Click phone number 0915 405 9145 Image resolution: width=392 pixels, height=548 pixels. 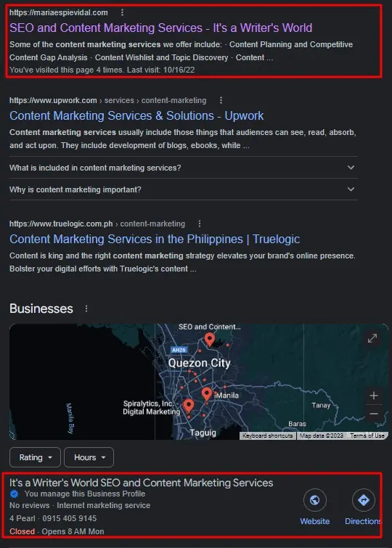(x=70, y=518)
